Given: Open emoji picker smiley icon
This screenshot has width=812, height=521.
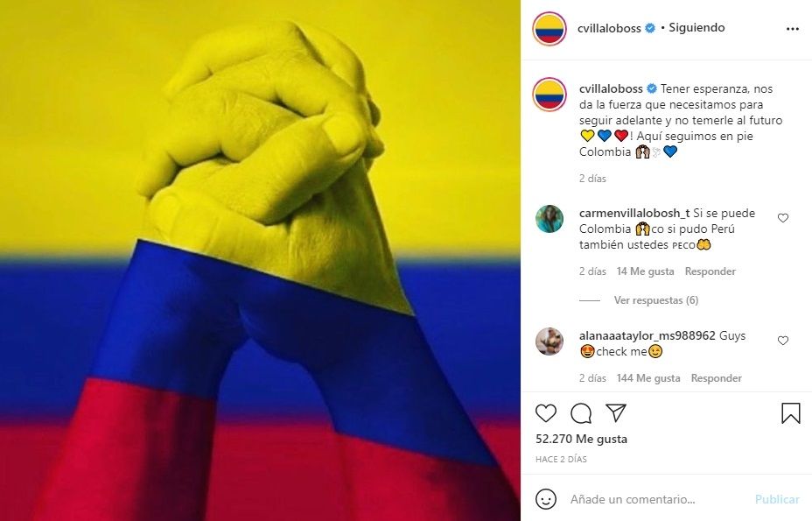Looking at the screenshot, I should tap(546, 499).
